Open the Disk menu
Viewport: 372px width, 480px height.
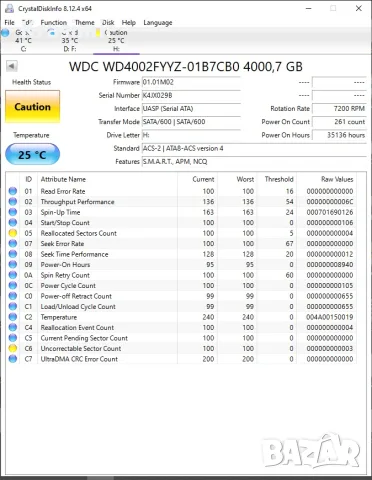click(x=108, y=23)
